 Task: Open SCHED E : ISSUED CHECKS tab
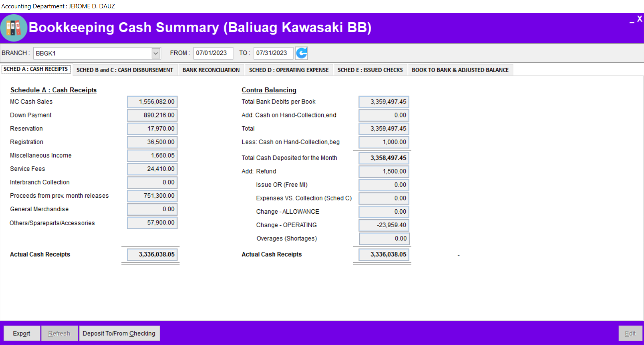(x=370, y=70)
